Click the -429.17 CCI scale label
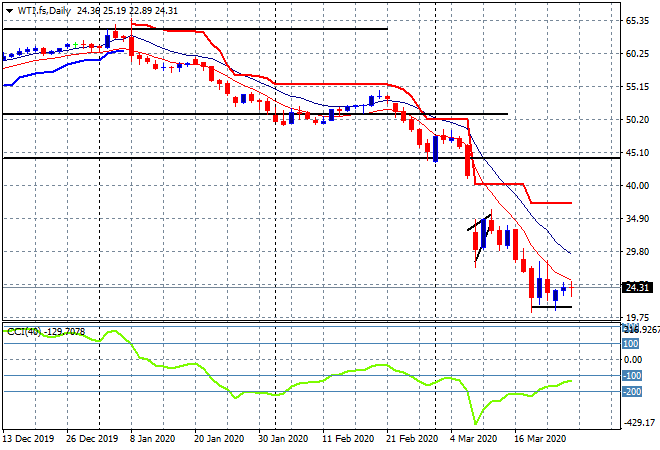 [636, 423]
